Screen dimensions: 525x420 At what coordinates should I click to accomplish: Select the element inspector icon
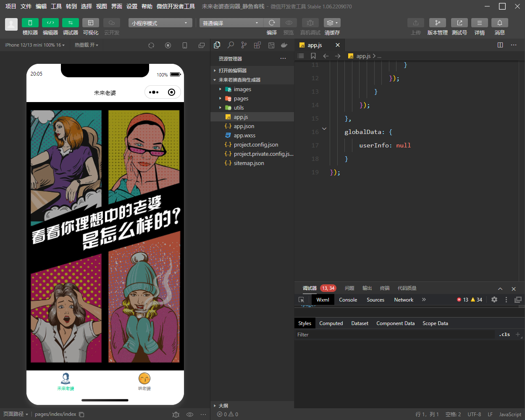click(x=301, y=300)
